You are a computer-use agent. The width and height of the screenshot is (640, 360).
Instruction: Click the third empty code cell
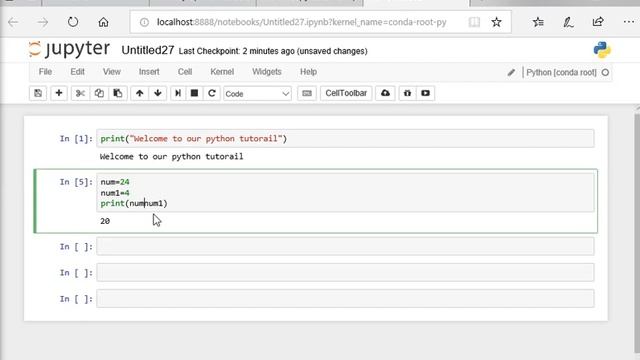[x=345, y=299]
